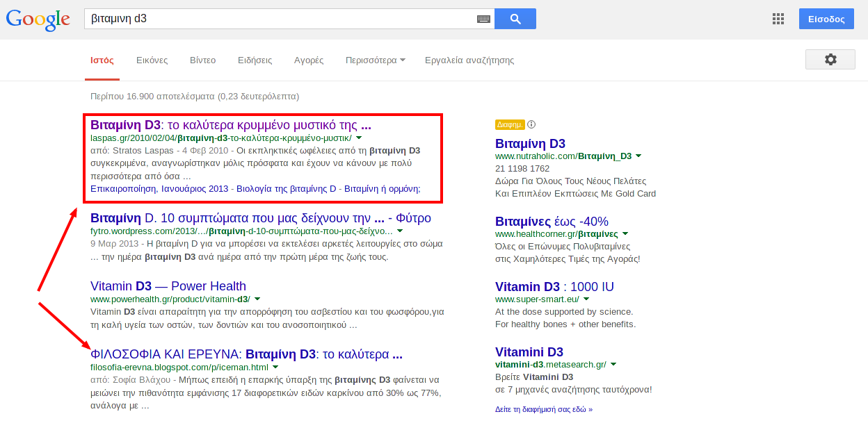Switch to the Αγορές tab

(309, 60)
